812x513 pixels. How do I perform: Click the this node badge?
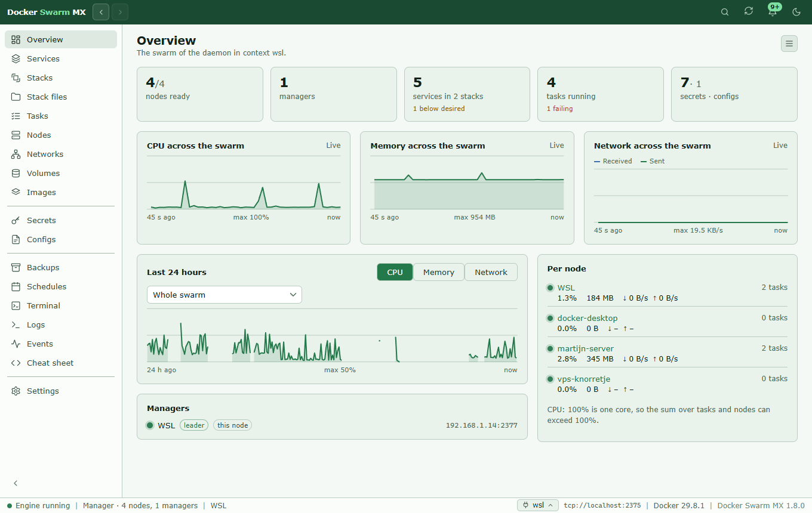pyautogui.click(x=233, y=425)
